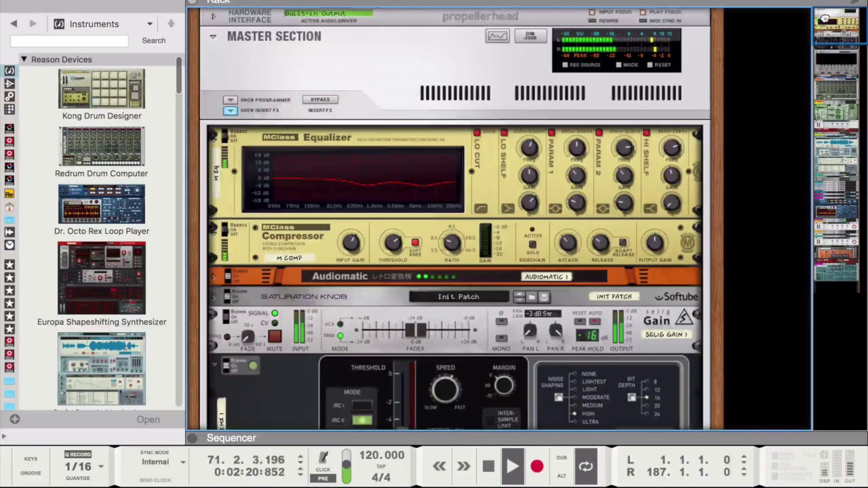Viewport: 868px width, 488px height.
Task: Enable the PRE count-in button
Action: (x=323, y=479)
